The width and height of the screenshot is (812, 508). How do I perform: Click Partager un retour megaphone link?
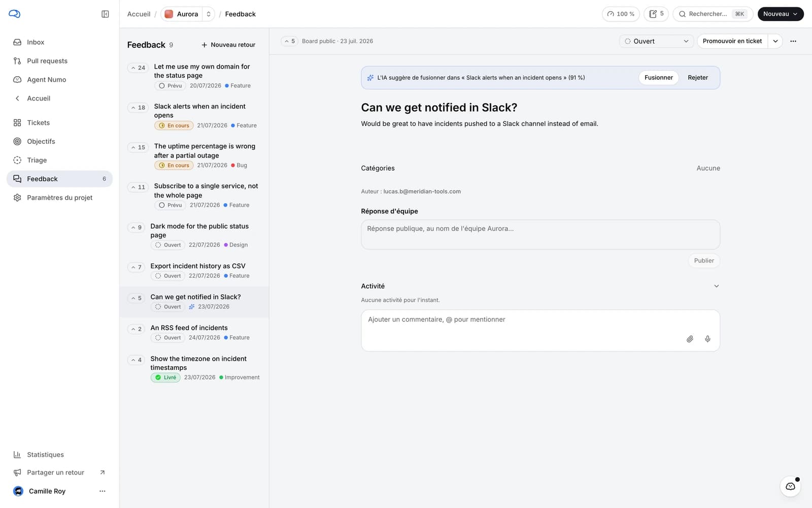tap(55, 472)
